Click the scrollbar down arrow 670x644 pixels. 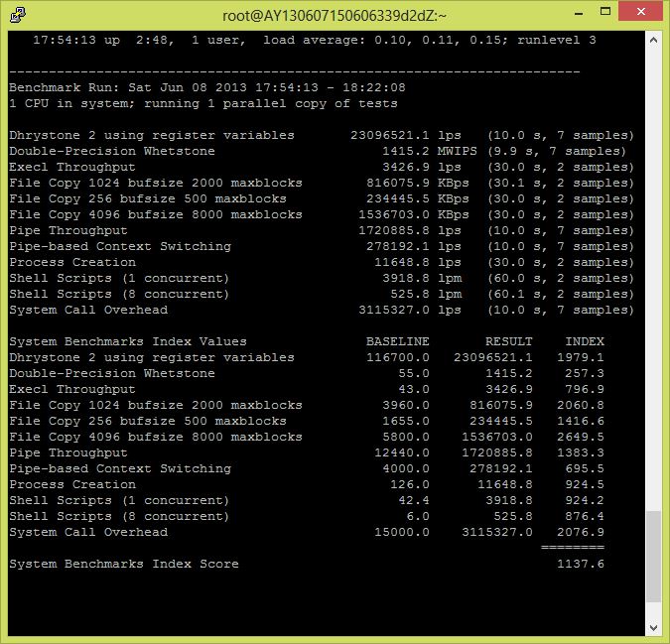653,628
